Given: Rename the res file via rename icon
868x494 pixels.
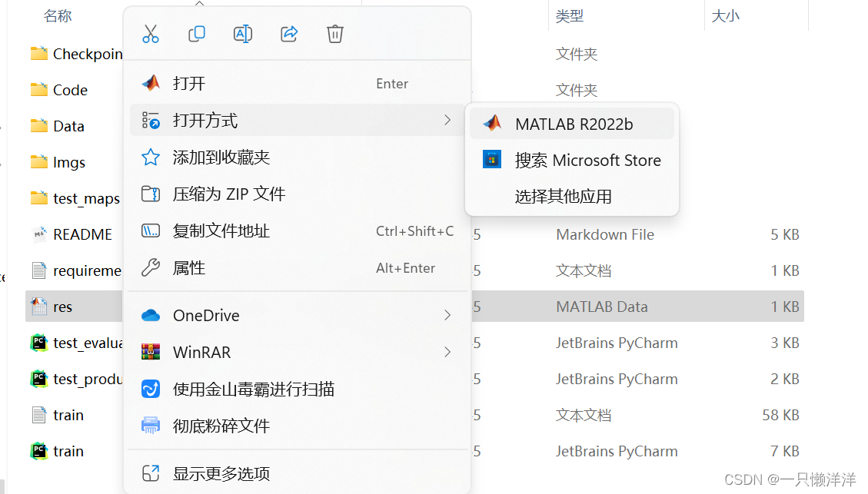Looking at the screenshot, I should [x=242, y=34].
